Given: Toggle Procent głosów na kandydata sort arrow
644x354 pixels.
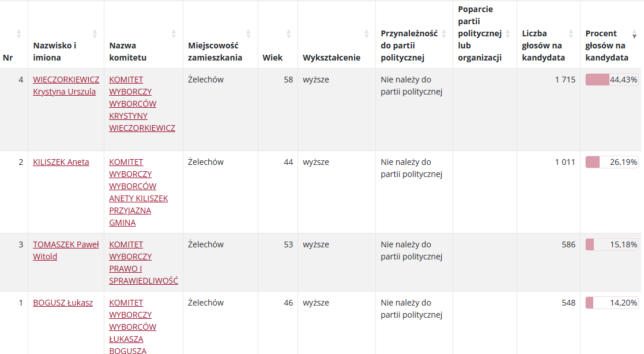Looking at the screenshot, I should point(635,34).
